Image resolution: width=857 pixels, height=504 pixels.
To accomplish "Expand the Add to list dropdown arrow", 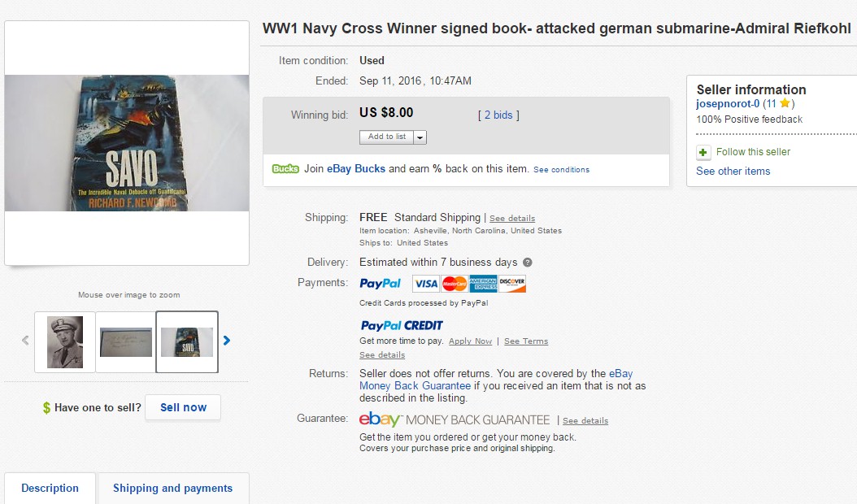I will pyautogui.click(x=420, y=137).
